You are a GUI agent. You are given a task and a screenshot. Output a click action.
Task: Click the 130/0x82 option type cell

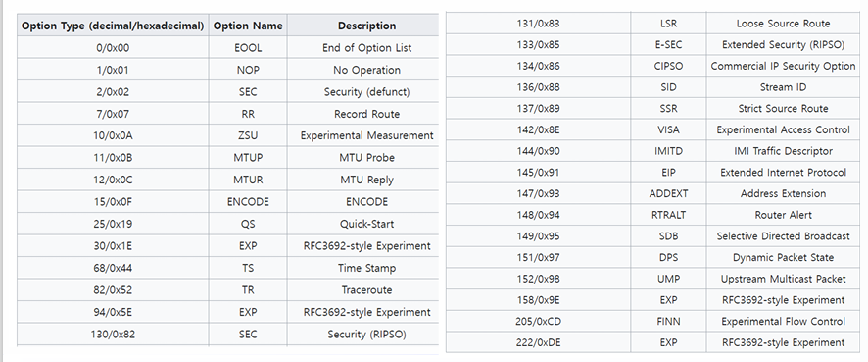click(x=113, y=335)
